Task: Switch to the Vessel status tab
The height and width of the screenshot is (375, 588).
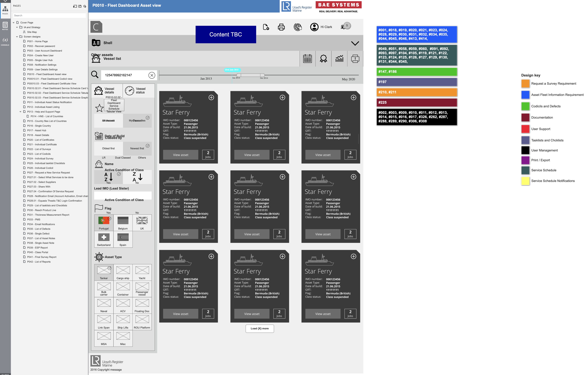Action: [x=138, y=91]
